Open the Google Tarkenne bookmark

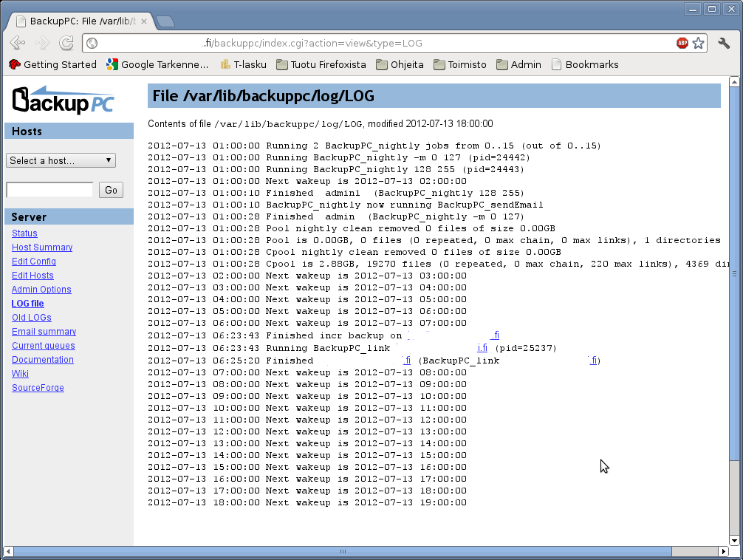(x=157, y=64)
